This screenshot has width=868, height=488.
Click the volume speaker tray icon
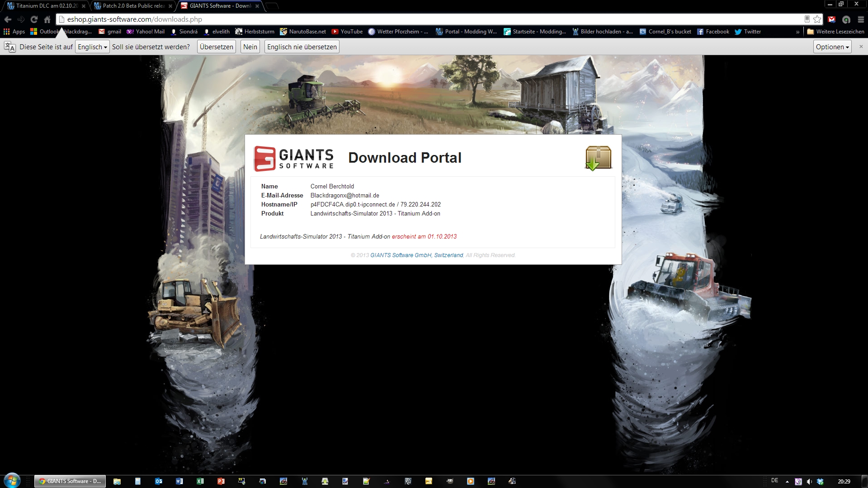(809, 481)
